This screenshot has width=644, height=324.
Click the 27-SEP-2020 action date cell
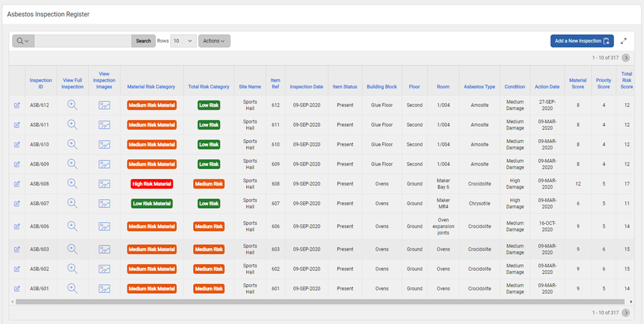pyautogui.click(x=547, y=105)
